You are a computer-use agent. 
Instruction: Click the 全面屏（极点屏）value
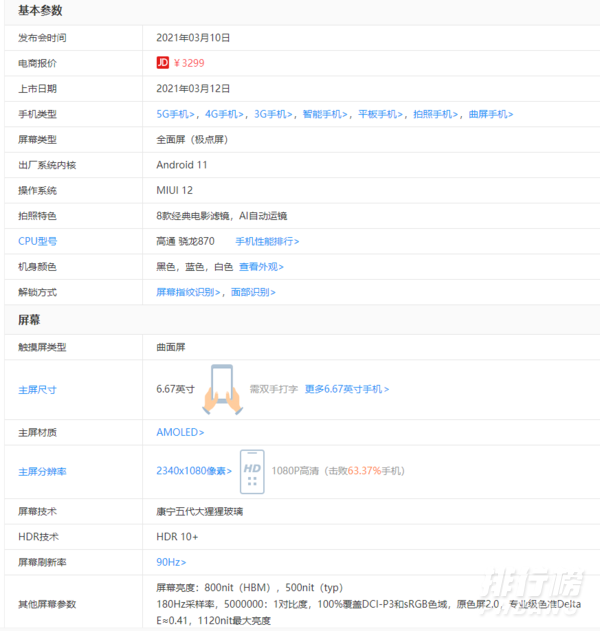click(192, 140)
